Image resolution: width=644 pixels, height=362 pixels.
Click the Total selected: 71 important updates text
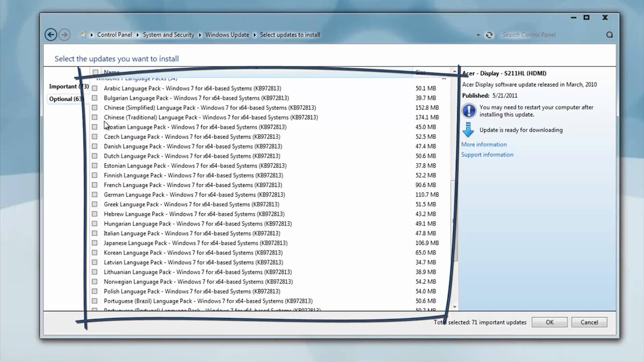(x=480, y=322)
